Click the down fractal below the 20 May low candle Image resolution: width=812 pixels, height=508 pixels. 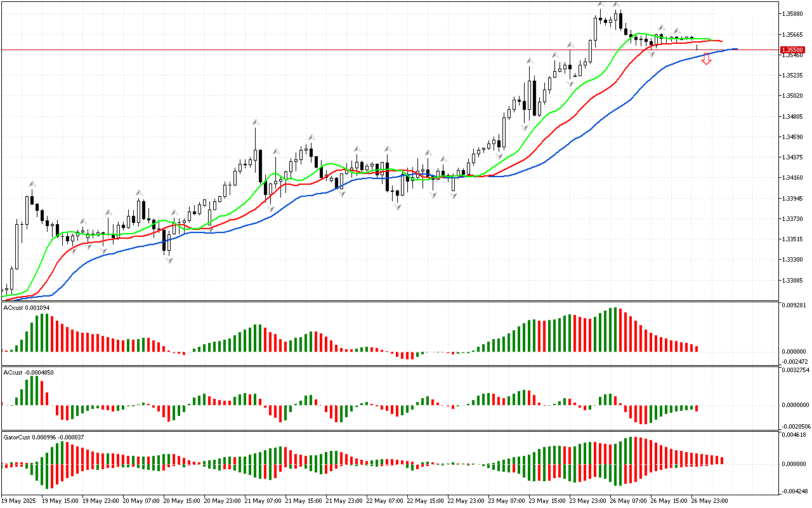169,260
